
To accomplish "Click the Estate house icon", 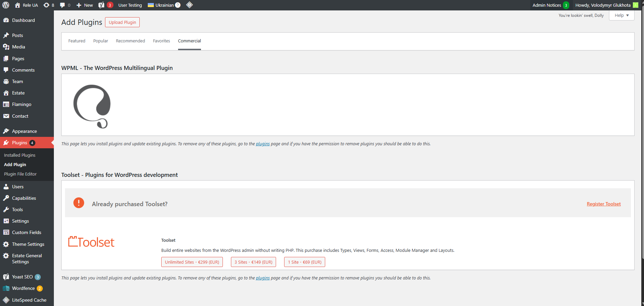I will [6, 93].
